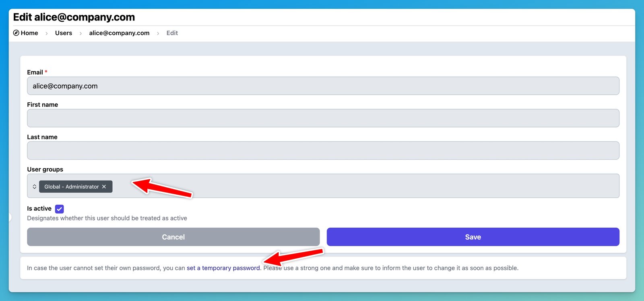This screenshot has width=644, height=301.
Task: Uncheck the Is active checkbox
Action: click(x=59, y=209)
